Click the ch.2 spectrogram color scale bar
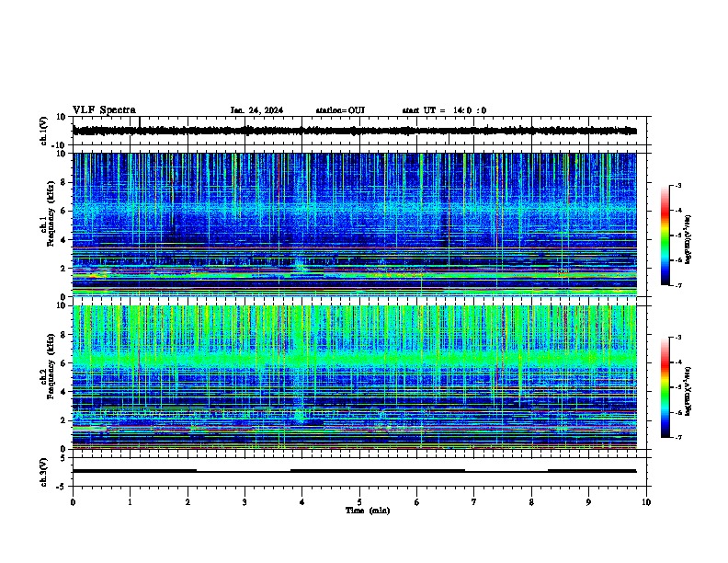The height and width of the screenshot is (563, 728). click(x=665, y=387)
